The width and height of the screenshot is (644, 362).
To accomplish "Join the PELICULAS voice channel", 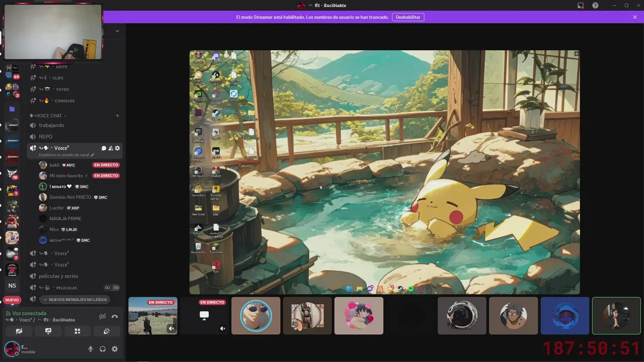I will [75, 288].
